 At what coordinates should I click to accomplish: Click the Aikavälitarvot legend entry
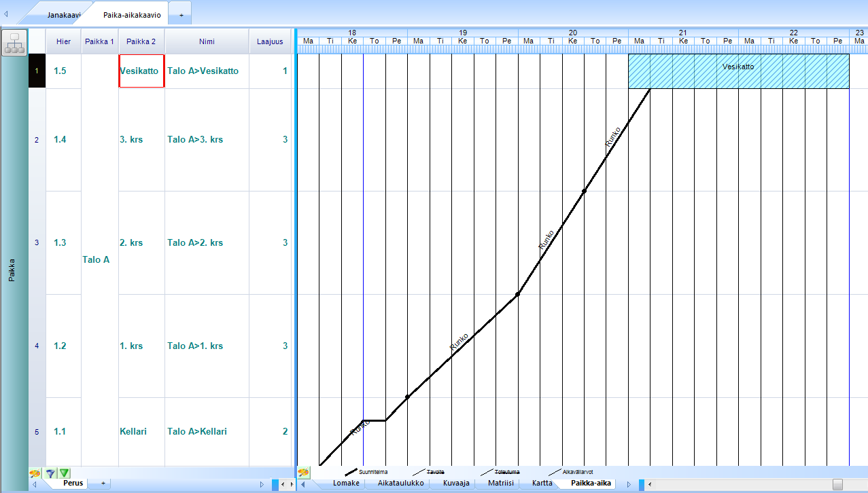(x=570, y=471)
